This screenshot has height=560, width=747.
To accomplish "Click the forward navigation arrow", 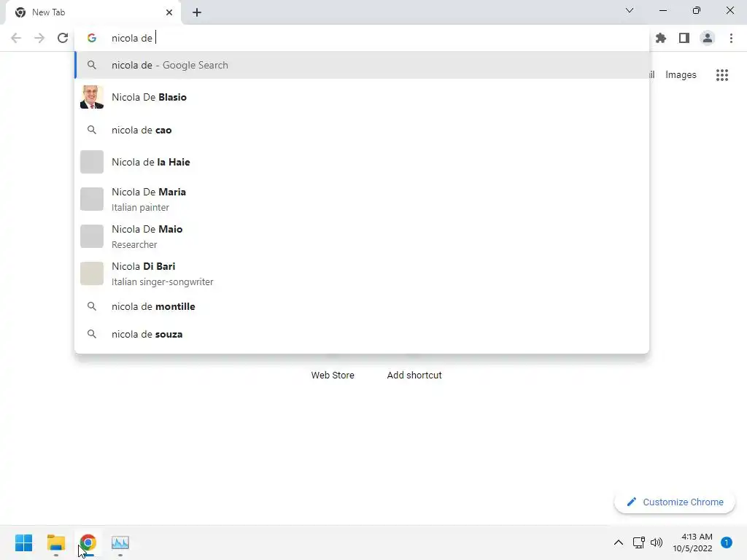I will pyautogui.click(x=39, y=38).
